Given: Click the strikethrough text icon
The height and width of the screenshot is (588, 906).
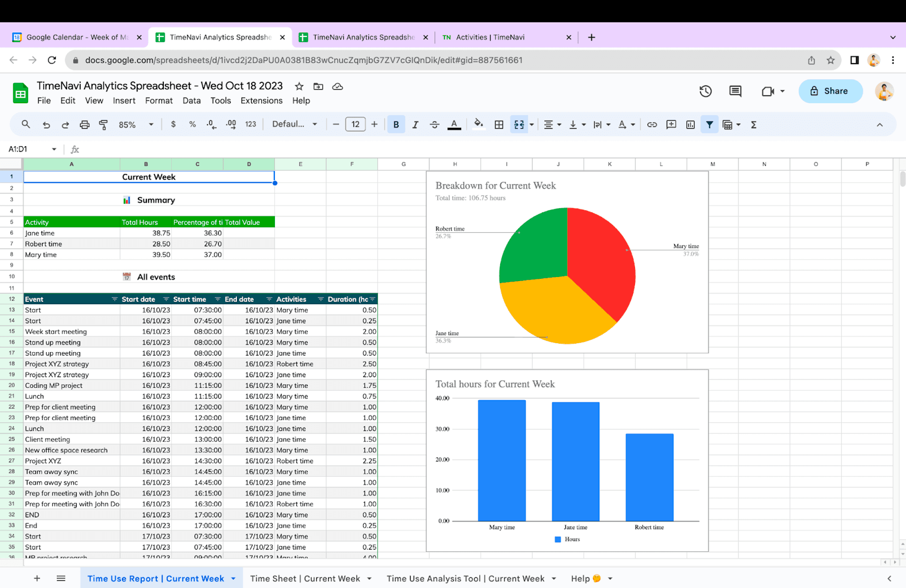Looking at the screenshot, I should tap(434, 125).
